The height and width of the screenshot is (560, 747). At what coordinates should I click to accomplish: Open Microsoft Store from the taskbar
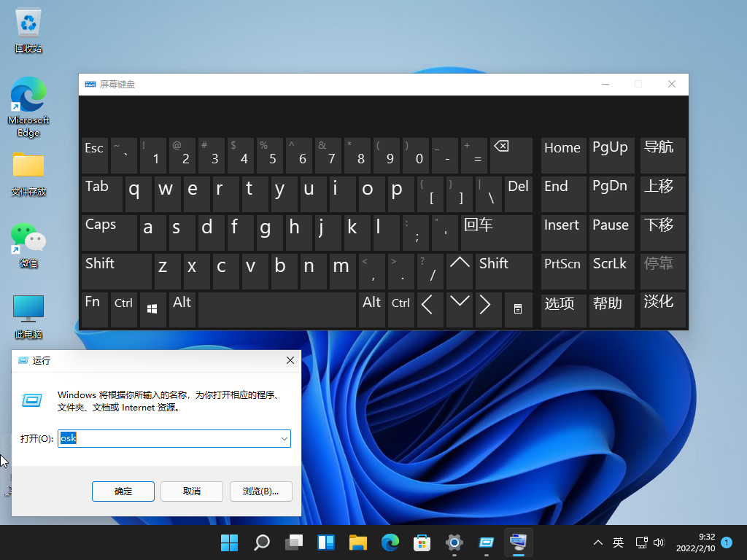422,542
